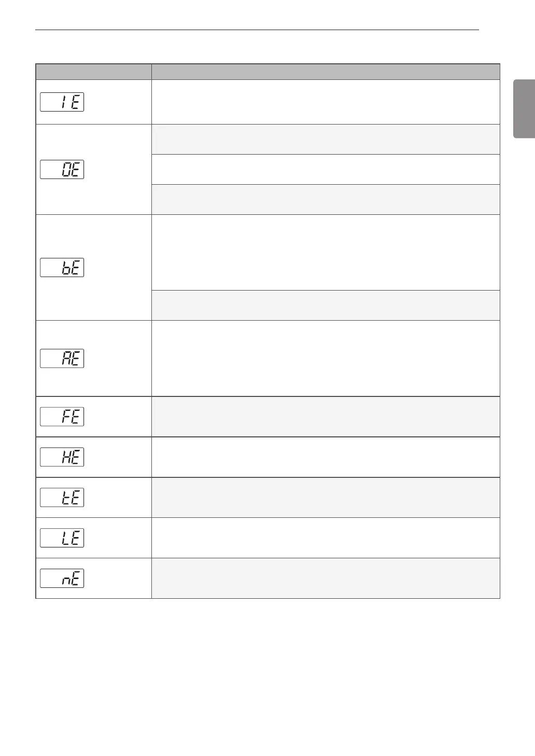Image resolution: width=535 pixels, height=756 pixels.
Task: Select the wide gray table header cell
Action: [x=326, y=72]
